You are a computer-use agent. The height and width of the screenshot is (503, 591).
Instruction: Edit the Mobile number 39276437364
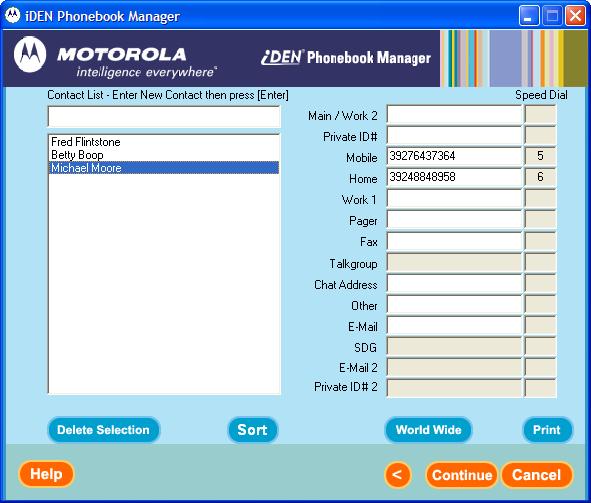pos(454,157)
